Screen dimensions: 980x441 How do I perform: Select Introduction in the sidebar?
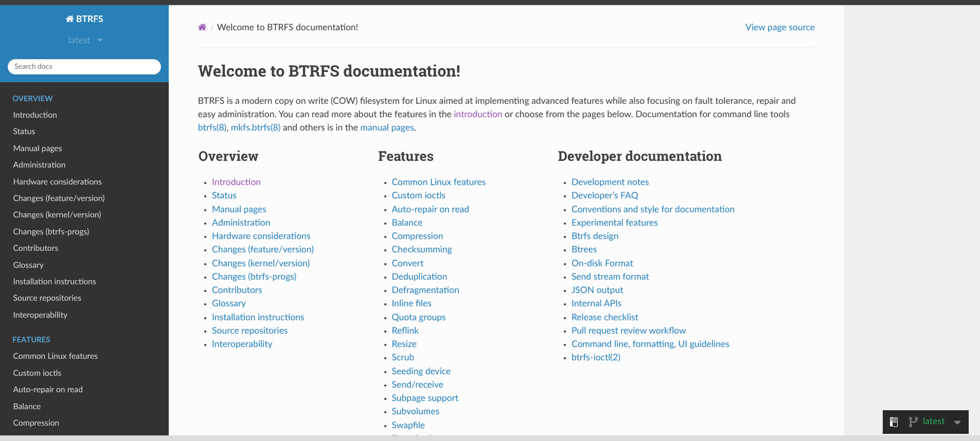coord(35,115)
